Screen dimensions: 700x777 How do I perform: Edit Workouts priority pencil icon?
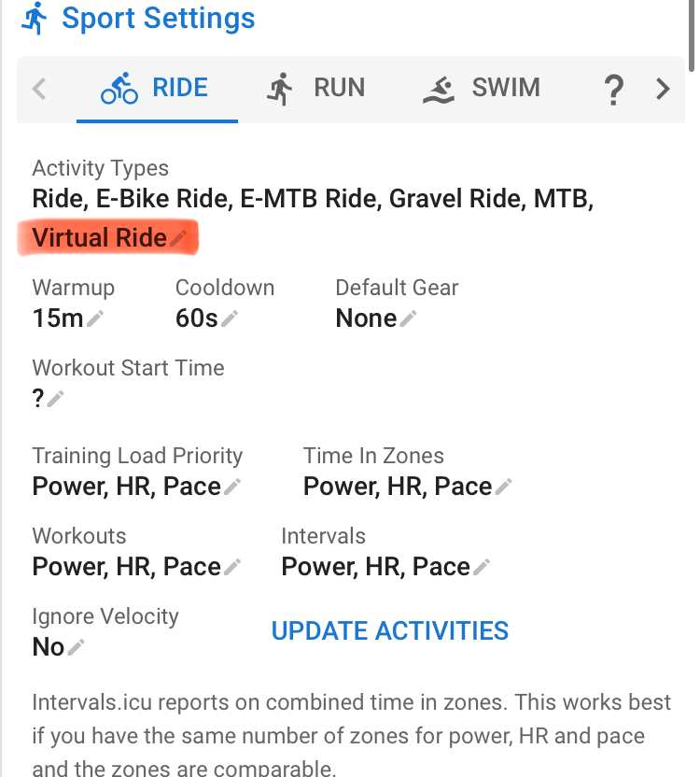(x=232, y=568)
